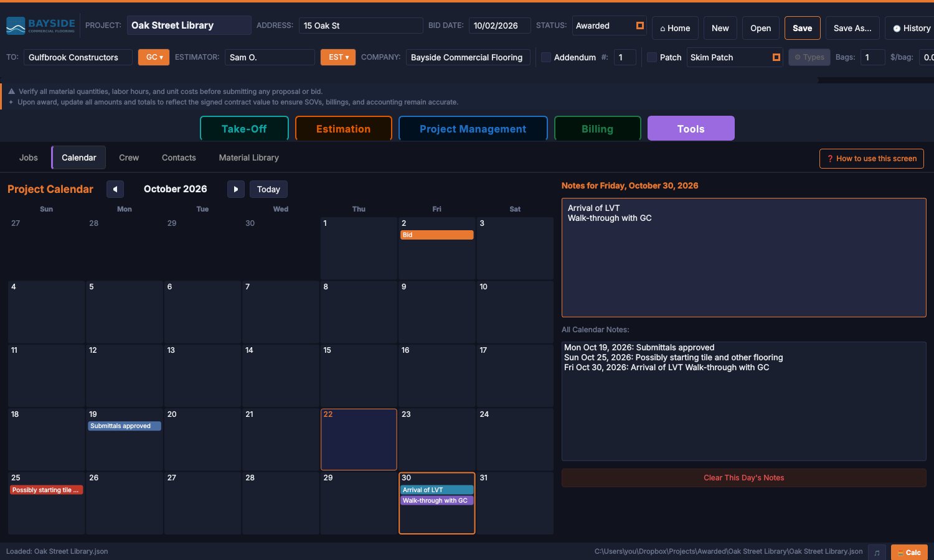
Task: Click the music note icon in status bar
Action: 877,553
